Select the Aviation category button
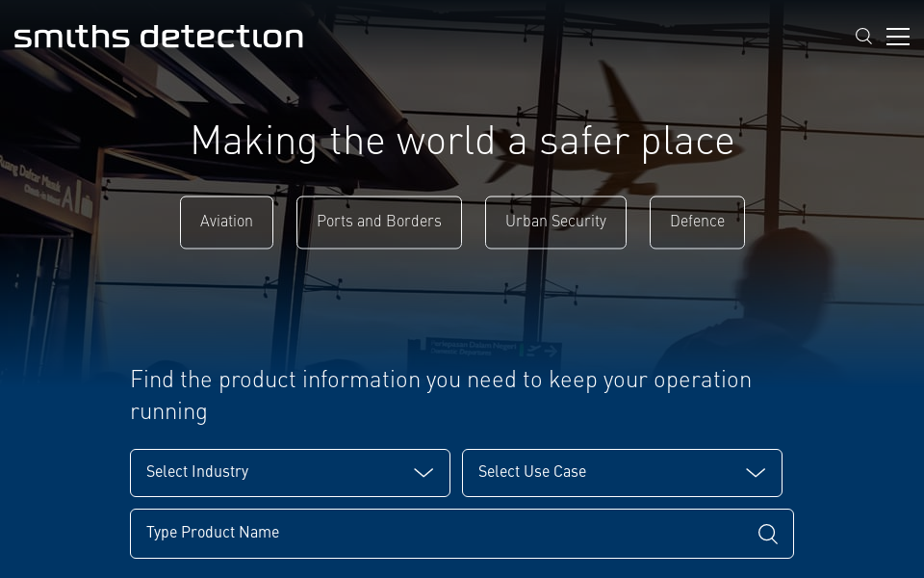The image size is (924, 578). (x=226, y=223)
